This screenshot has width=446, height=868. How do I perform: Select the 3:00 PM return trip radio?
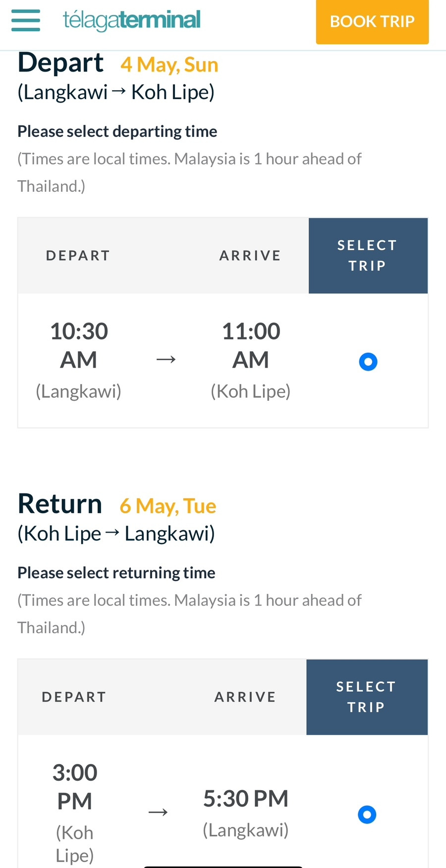pos(367,814)
